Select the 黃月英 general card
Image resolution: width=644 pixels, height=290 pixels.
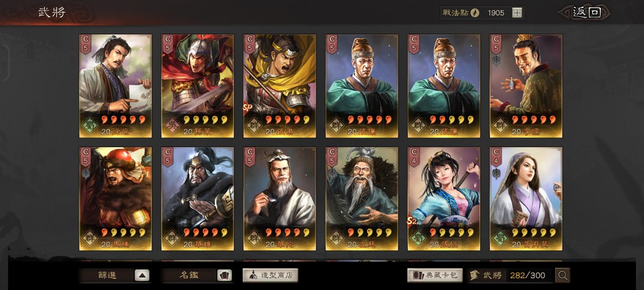pyautogui.click(x=526, y=199)
